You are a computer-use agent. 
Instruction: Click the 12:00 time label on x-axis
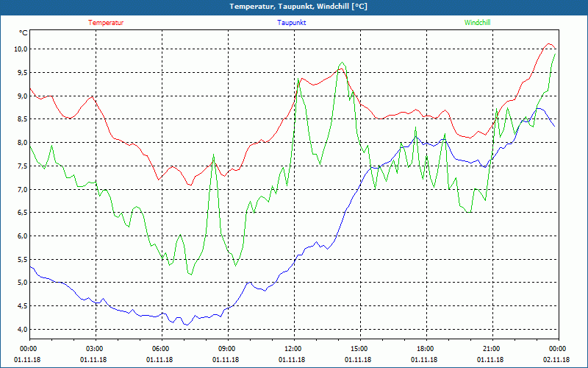294,349
